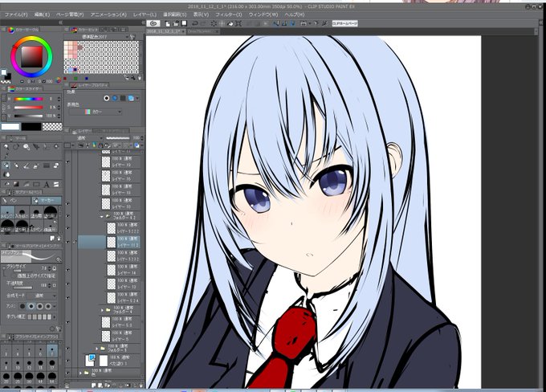Expand the stabilization options arrow

click(55, 316)
